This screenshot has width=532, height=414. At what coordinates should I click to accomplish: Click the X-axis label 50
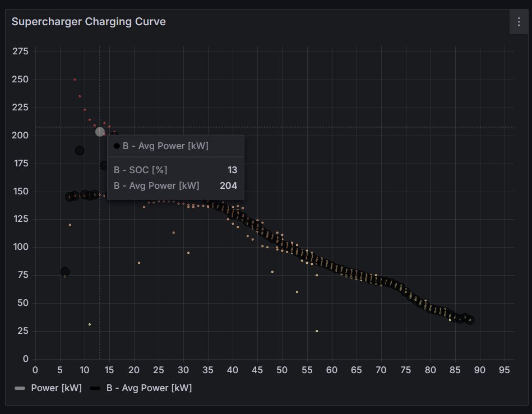(282, 370)
